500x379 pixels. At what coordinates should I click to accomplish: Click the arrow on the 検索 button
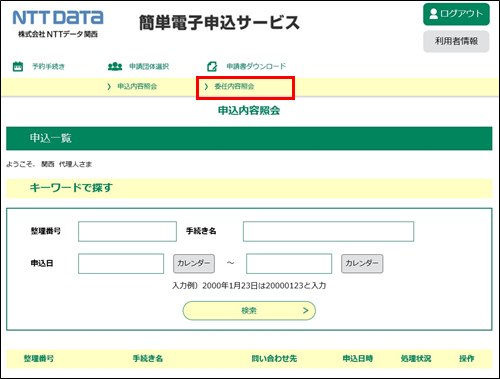tap(305, 310)
